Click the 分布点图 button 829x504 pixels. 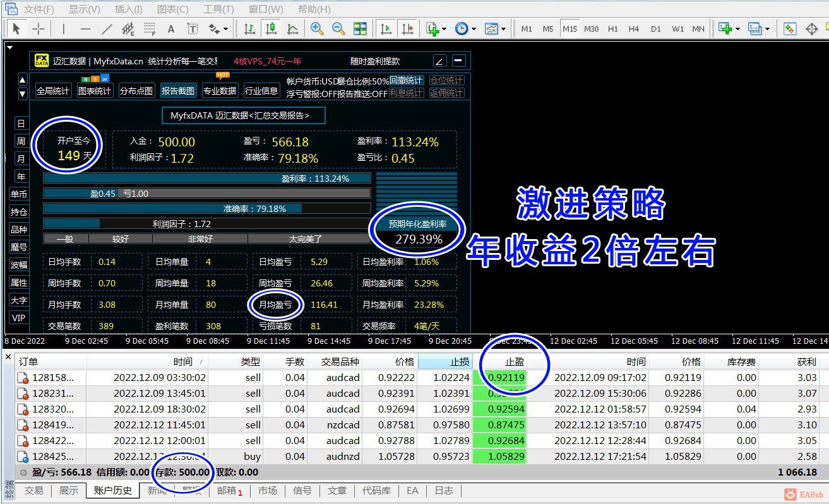[136, 91]
